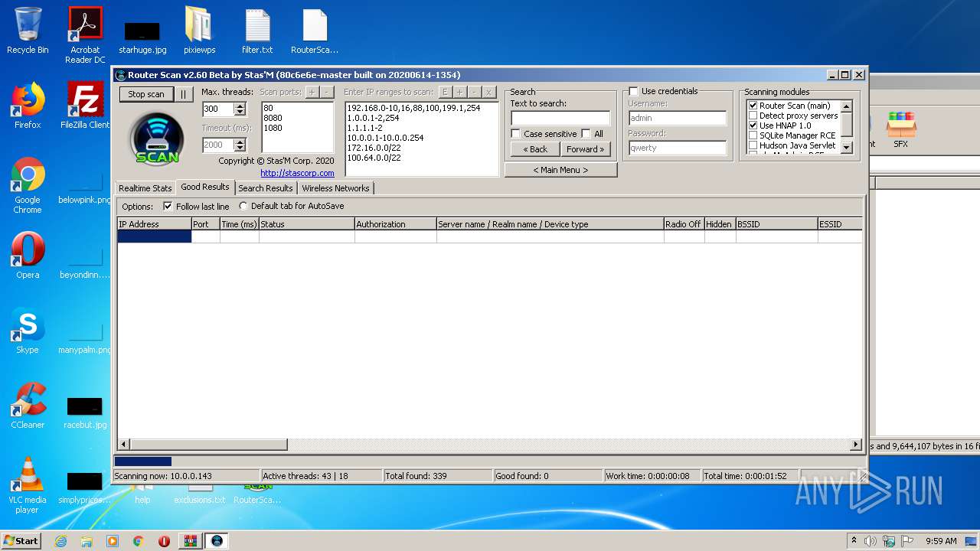Open the pixiewps folder icon
This screenshot has width=980, height=551.
(199, 31)
